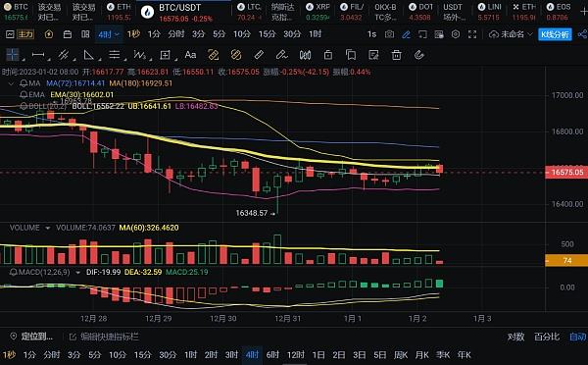The height and width of the screenshot is (365, 588).
Task: Click the orange 74 volume axis label
Action: [x=566, y=260]
